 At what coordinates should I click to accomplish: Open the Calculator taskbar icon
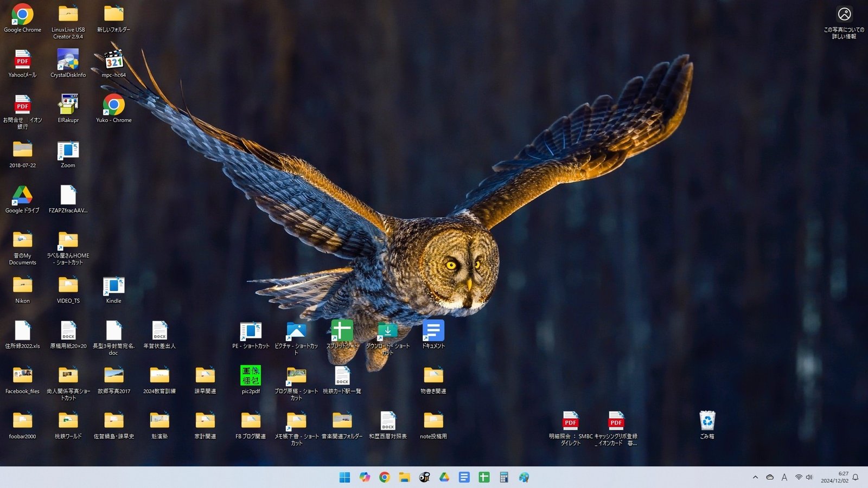click(x=504, y=477)
